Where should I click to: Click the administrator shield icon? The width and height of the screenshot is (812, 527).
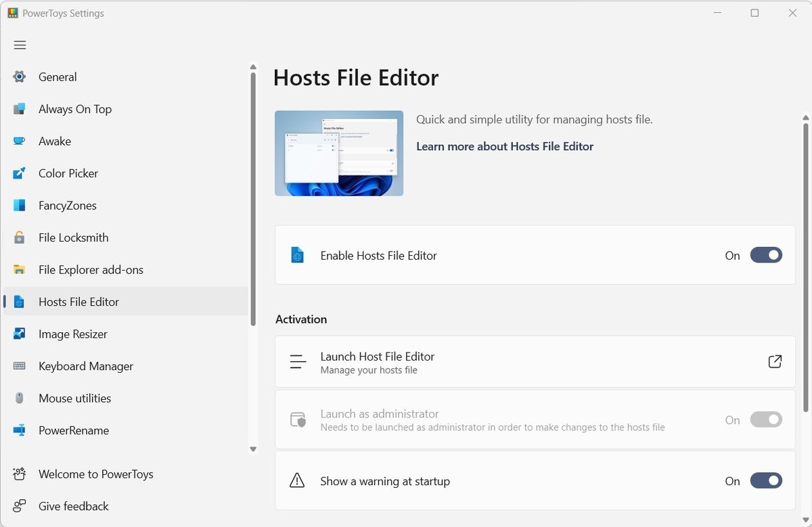point(298,419)
